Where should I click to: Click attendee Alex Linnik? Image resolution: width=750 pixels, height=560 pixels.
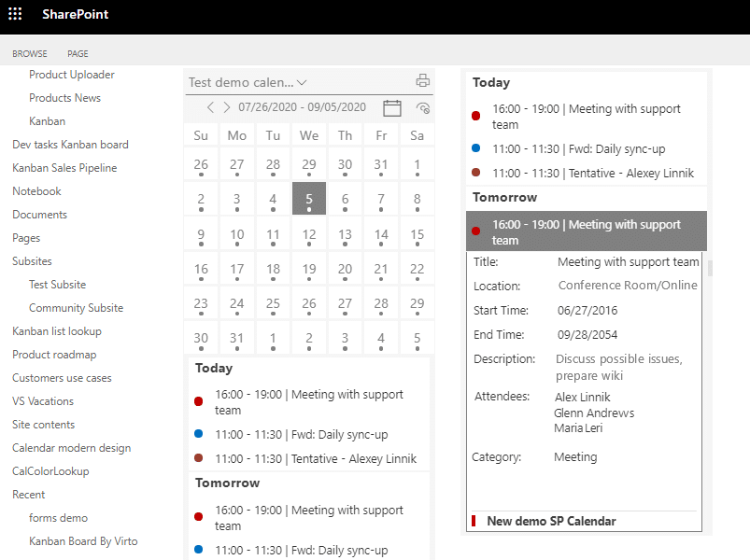point(582,397)
